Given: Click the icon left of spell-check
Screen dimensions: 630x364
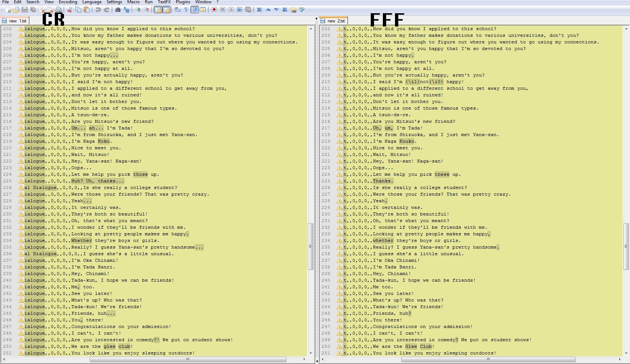Looking at the screenshot, I should [x=293, y=10].
